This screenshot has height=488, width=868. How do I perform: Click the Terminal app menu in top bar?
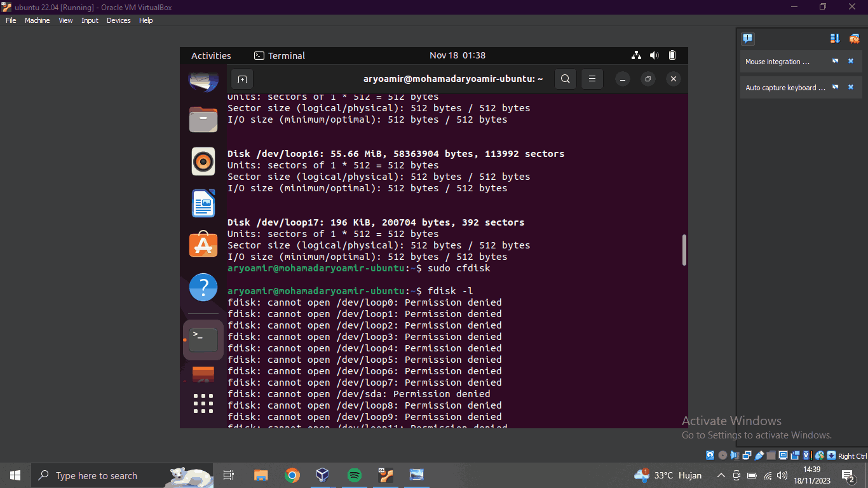(280, 55)
